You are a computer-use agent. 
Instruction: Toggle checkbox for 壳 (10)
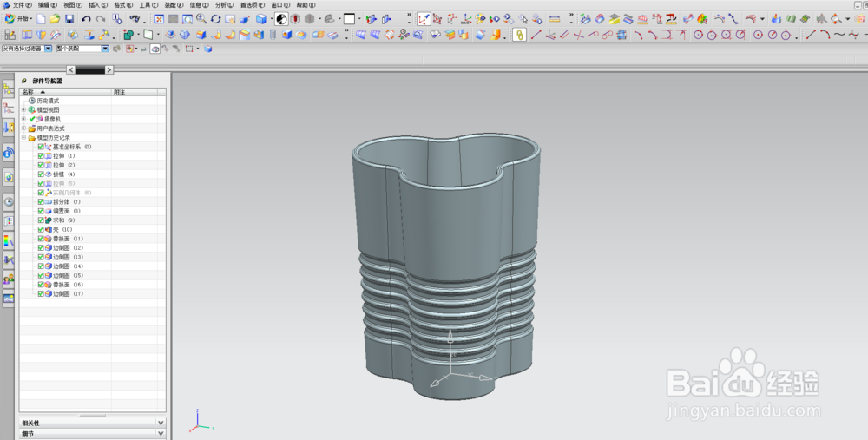[41, 229]
